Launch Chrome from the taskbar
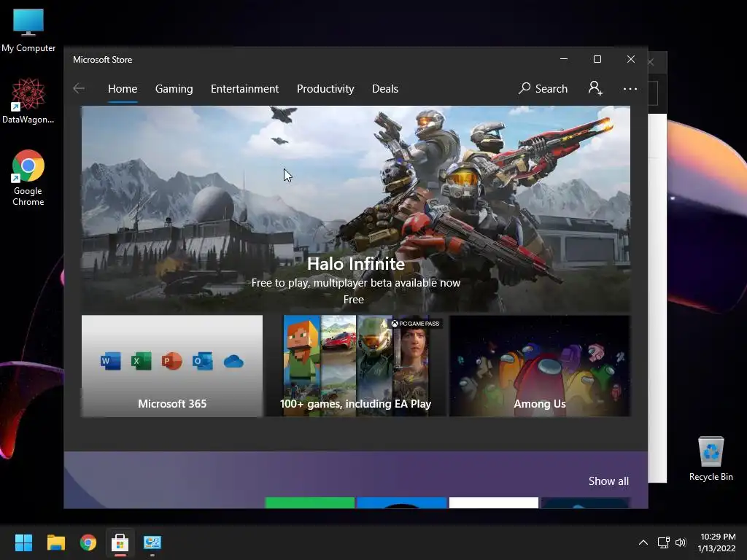Viewport: 747px width, 560px height. [88, 542]
